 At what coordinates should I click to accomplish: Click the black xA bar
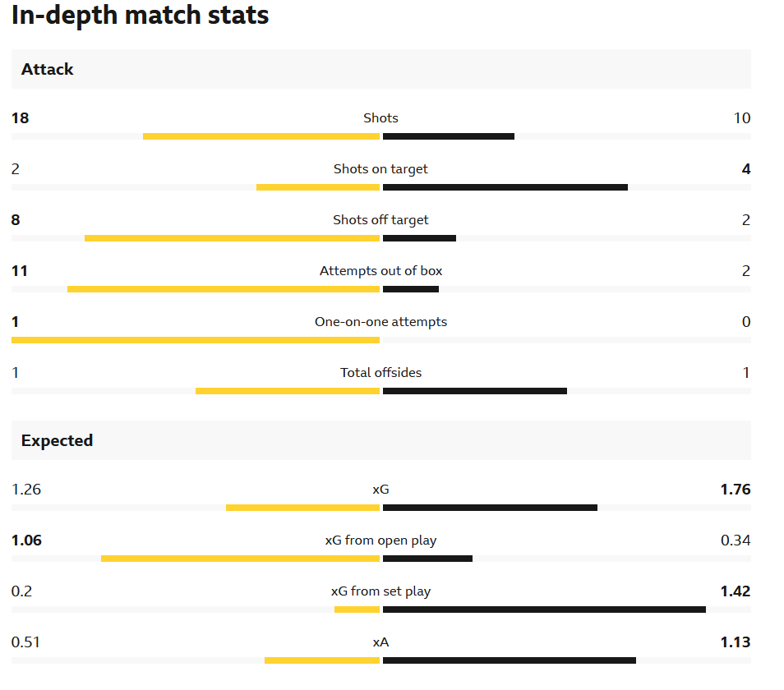[x=509, y=660]
